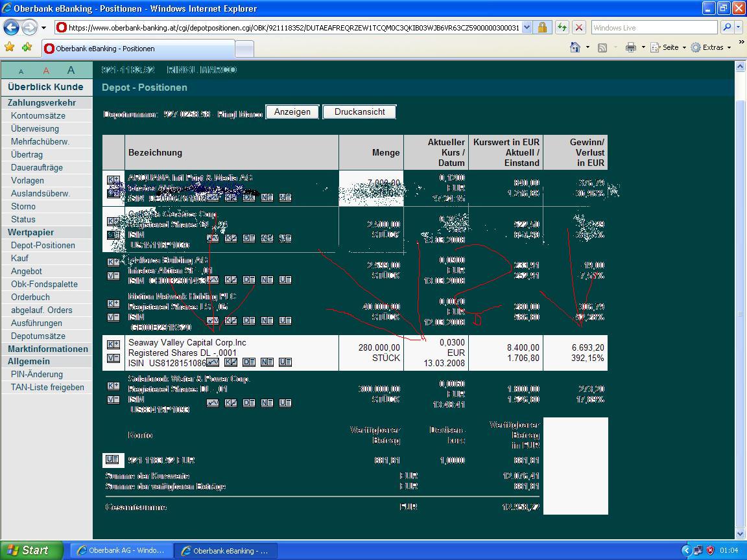Open NE news icon in the Building AG row
The height and width of the screenshot is (560, 747).
click(x=267, y=279)
